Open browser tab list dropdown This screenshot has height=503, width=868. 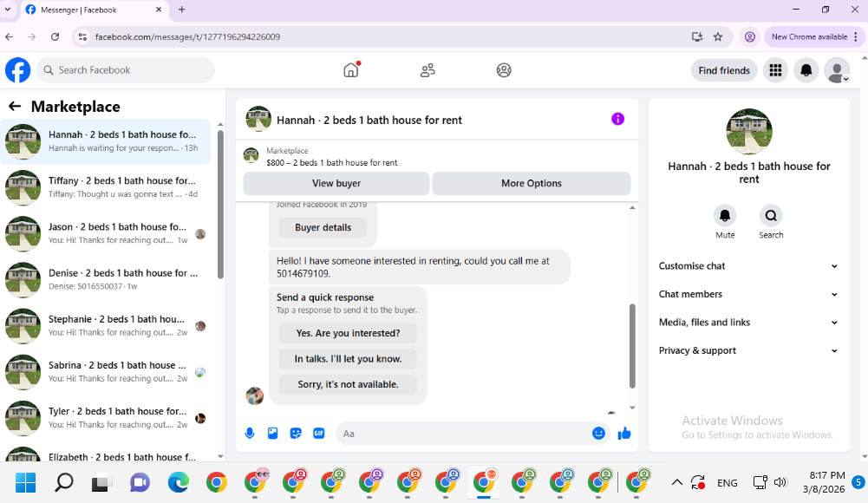coord(8,10)
